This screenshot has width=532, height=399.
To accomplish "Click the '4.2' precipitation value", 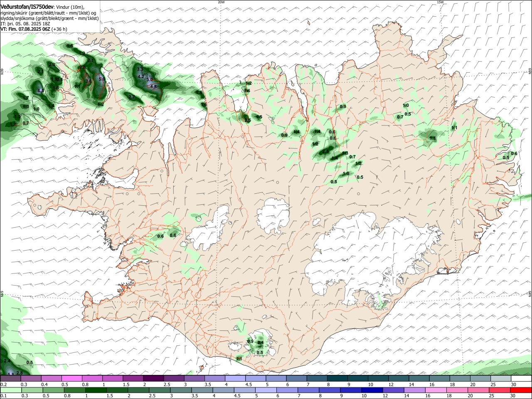I will pos(140,76).
